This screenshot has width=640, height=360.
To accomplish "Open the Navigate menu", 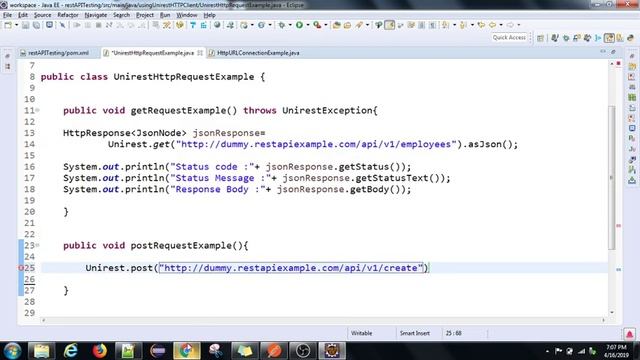I will pyautogui.click(x=96, y=15).
